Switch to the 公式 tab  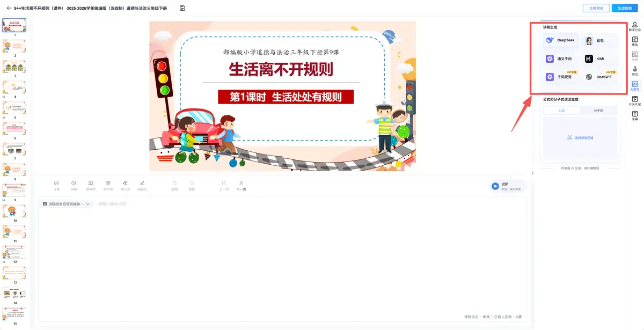(x=562, y=110)
